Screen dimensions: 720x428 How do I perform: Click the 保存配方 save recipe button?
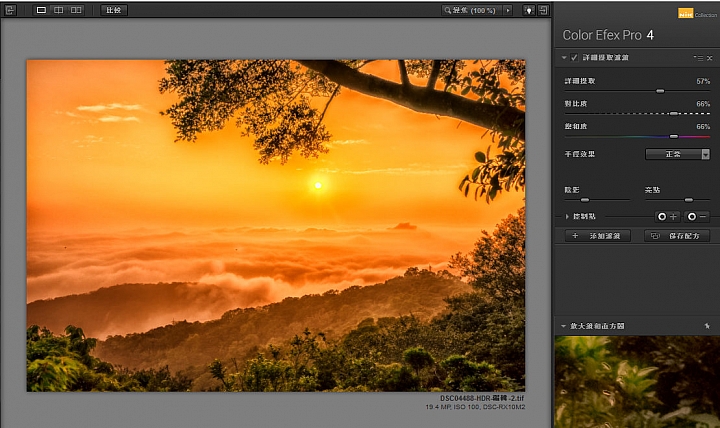pyautogui.click(x=677, y=236)
